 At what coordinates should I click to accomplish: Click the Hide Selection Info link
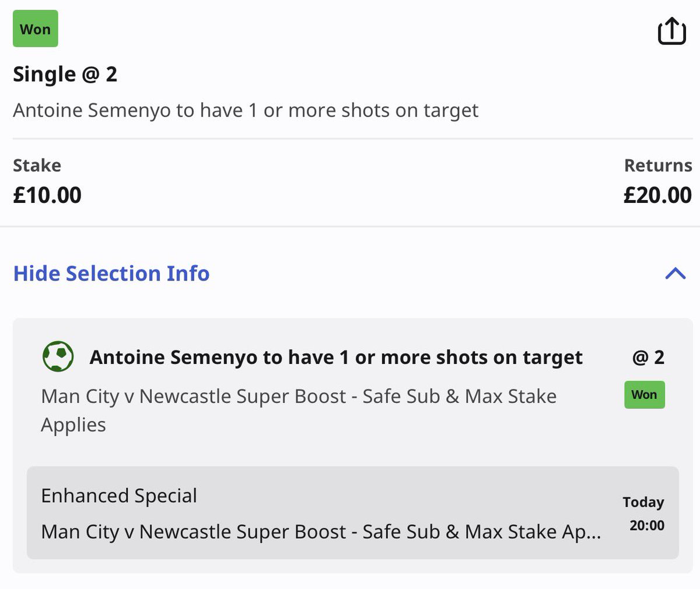coord(111,273)
